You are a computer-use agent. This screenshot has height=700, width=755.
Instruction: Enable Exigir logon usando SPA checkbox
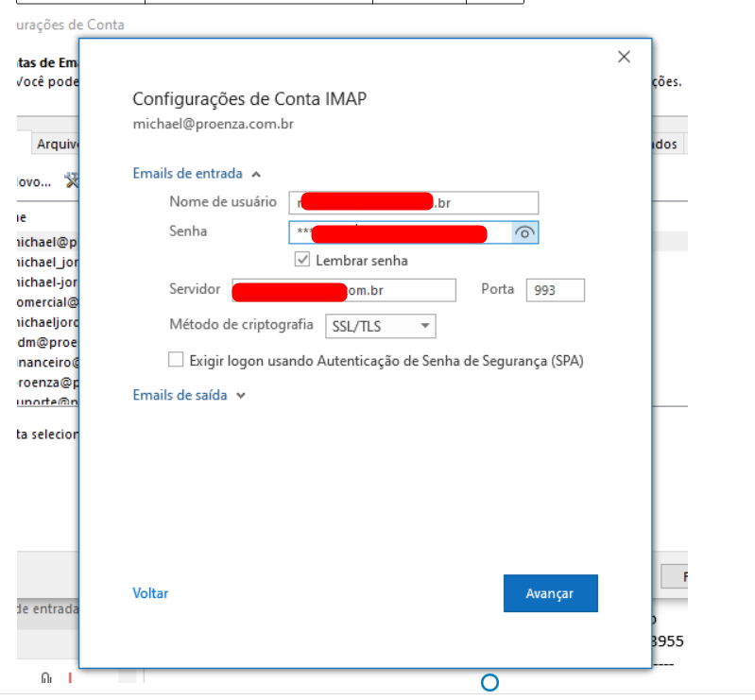176,360
